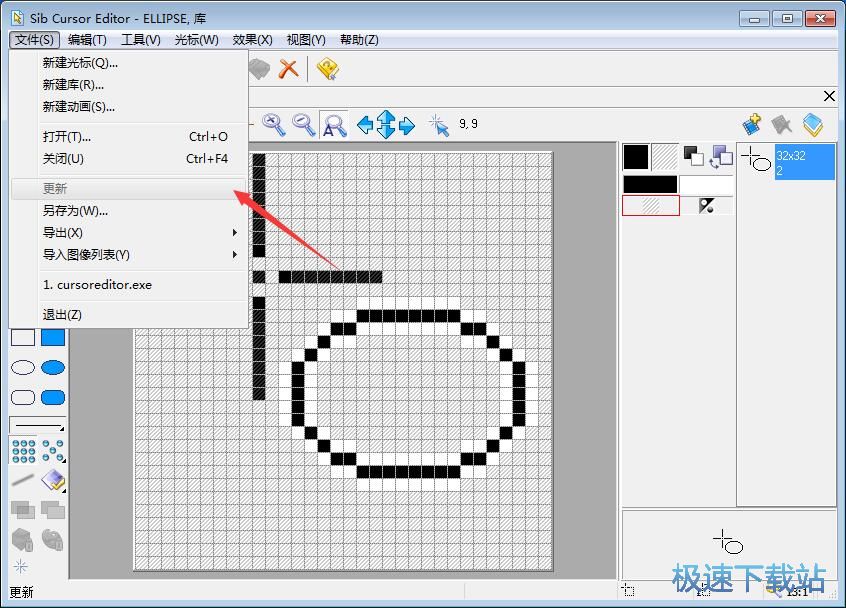Image resolution: width=846 pixels, height=608 pixels.
Task: Toggle the sparse dot spray pattern
Action: pos(53,451)
